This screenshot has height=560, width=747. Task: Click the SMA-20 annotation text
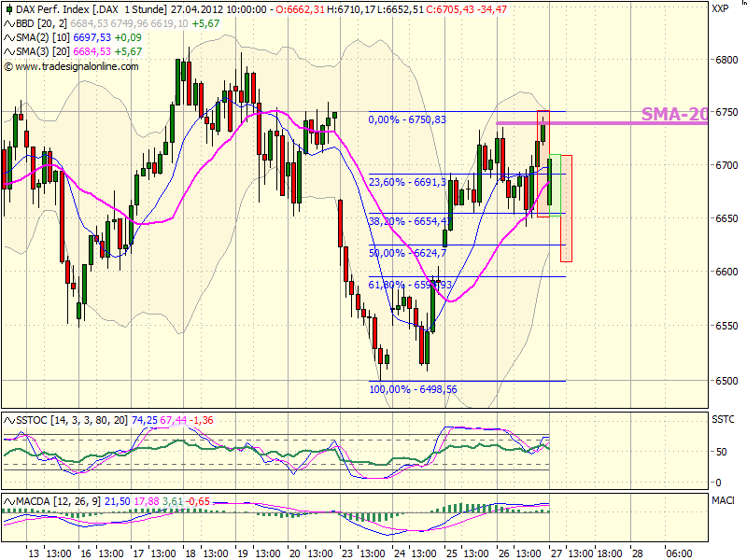coord(674,114)
